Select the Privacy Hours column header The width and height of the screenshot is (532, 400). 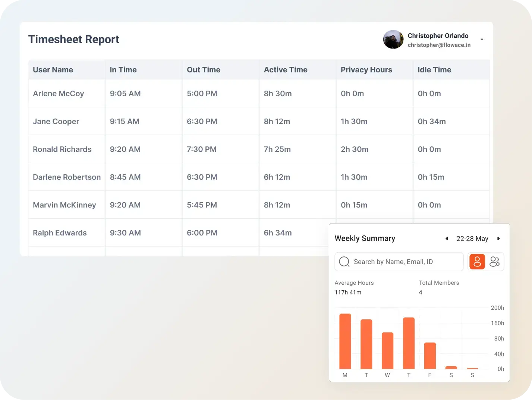pos(366,70)
